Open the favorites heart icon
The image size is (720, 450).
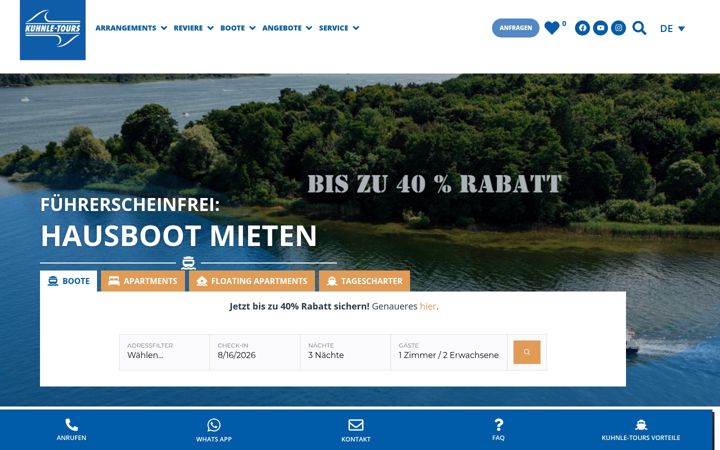pyautogui.click(x=552, y=28)
